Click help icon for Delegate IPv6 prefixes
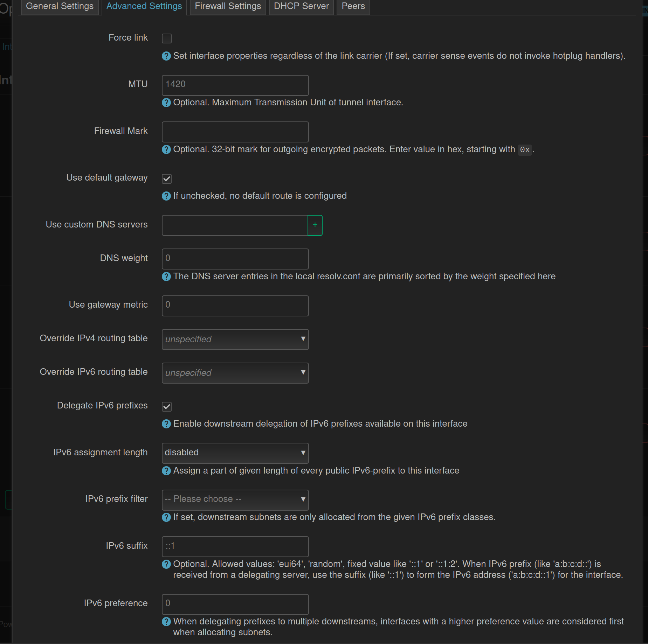Screen dimensions: 648x644 (x=166, y=424)
